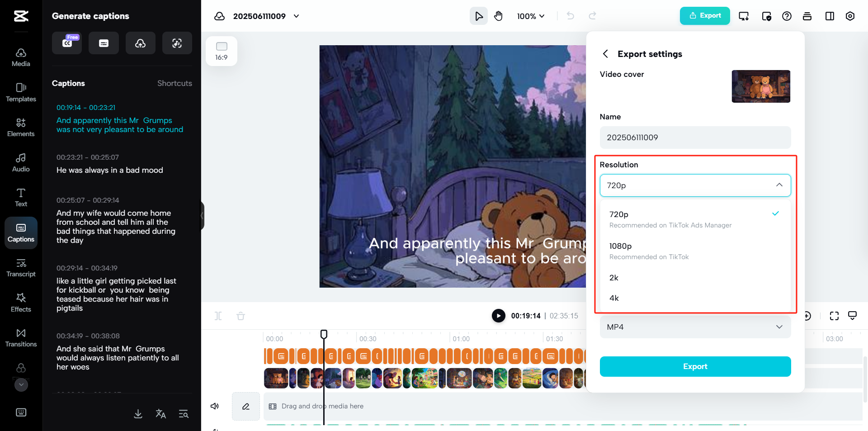Open the Media panel
Image resolution: width=868 pixels, height=431 pixels.
(21, 57)
